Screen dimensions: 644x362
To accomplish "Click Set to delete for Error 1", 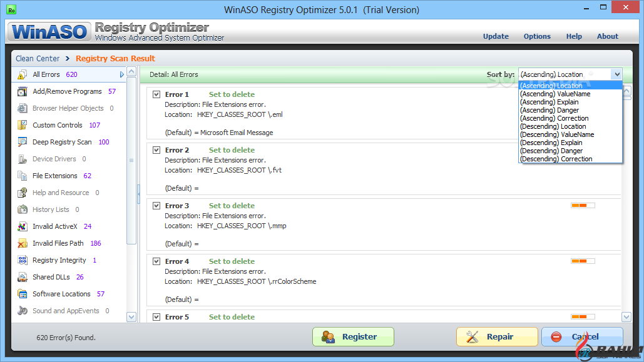I will [x=232, y=94].
